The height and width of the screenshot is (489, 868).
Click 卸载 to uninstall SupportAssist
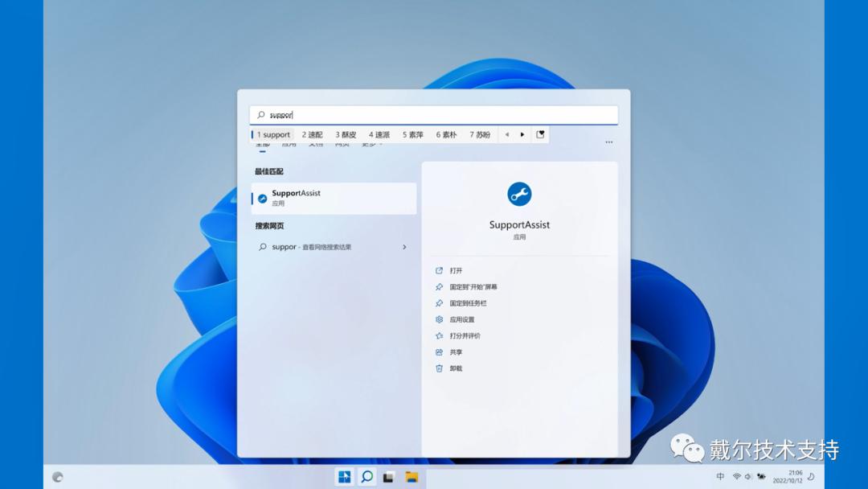[x=457, y=368]
